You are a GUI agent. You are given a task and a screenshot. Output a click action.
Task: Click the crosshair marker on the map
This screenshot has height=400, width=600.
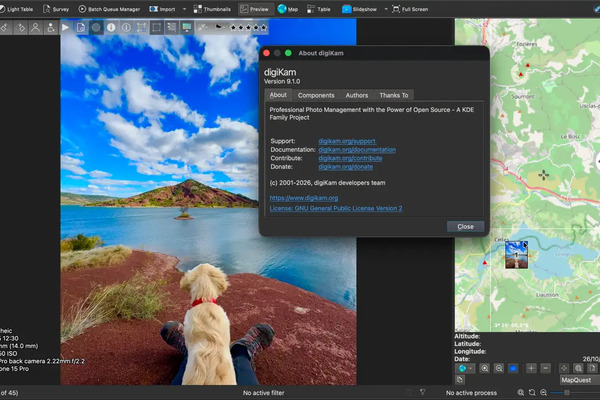coord(543,175)
